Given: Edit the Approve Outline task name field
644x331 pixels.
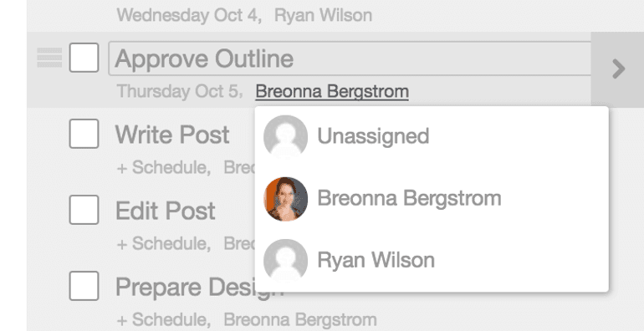Looking at the screenshot, I should (x=350, y=59).
